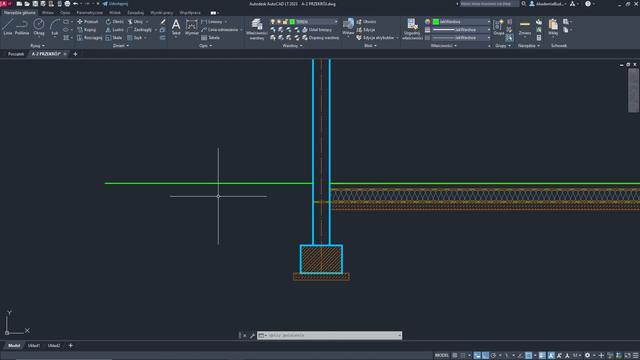Toggle drawing grid display in status bar

[x=455, y=356]
